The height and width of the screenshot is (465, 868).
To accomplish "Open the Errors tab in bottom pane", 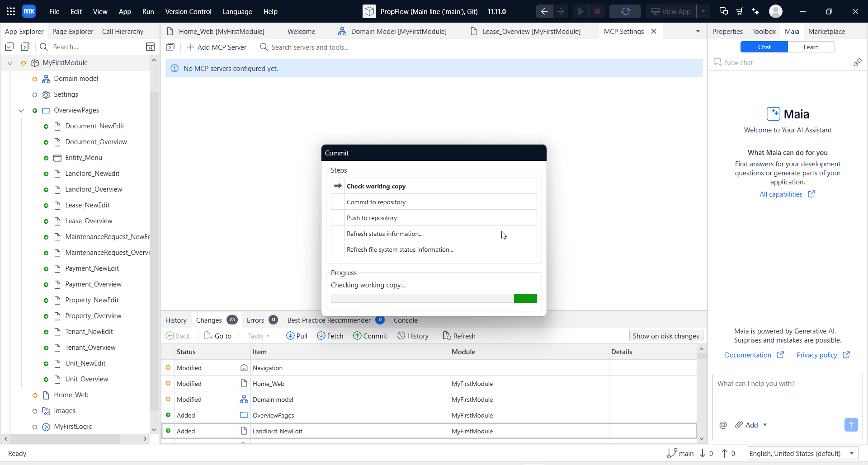I will click(262, 320).
